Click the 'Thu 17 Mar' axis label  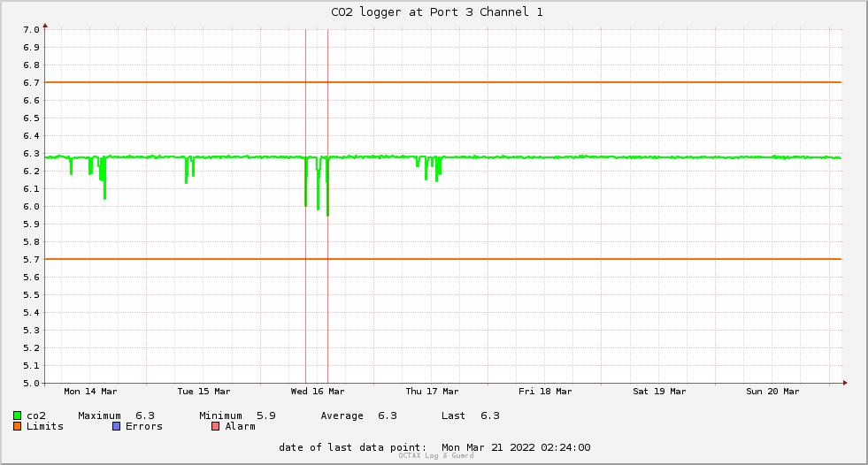tap(432, 392)
